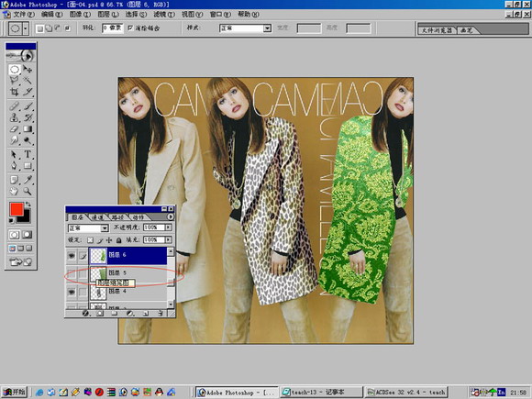532x399 pixels.
Task: Open the Layer menu
Action: (108, 15)
